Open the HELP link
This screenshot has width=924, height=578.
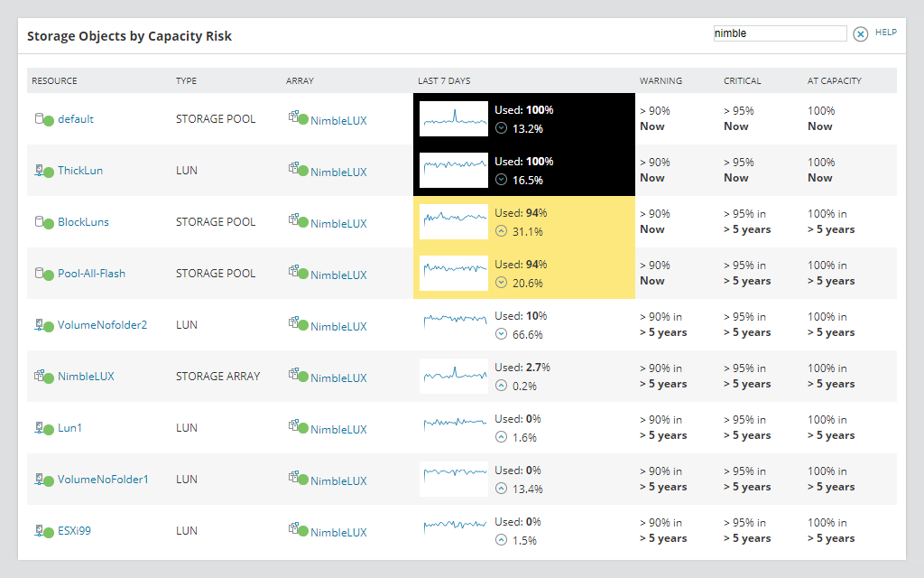pos(885,32)
